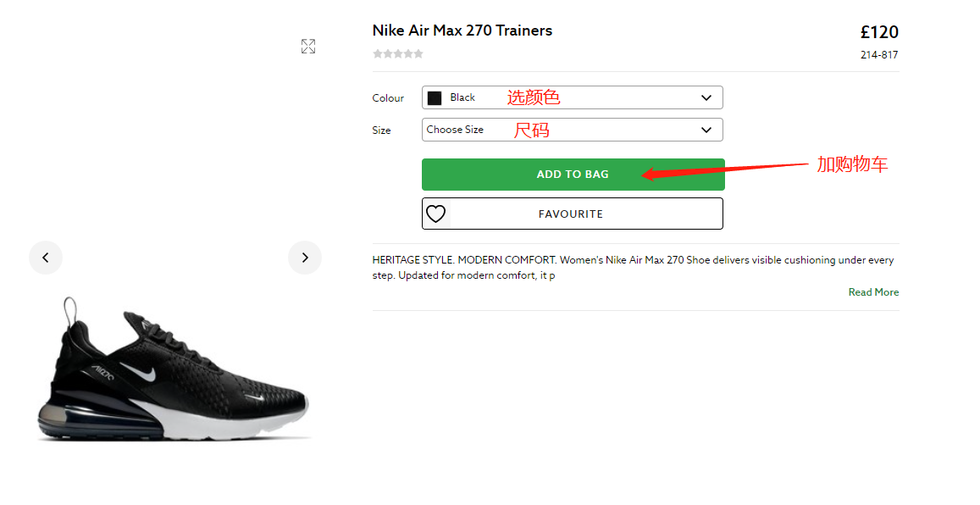Select the fifth rating star
This screenshot has width=980, height=505.
[418, 53]
